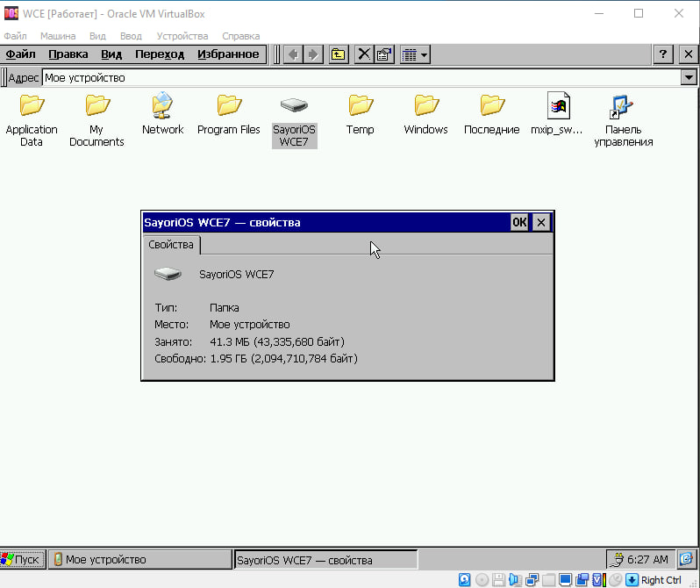Close the explorer window via X
Screen dimensions: 700x588
689,54
